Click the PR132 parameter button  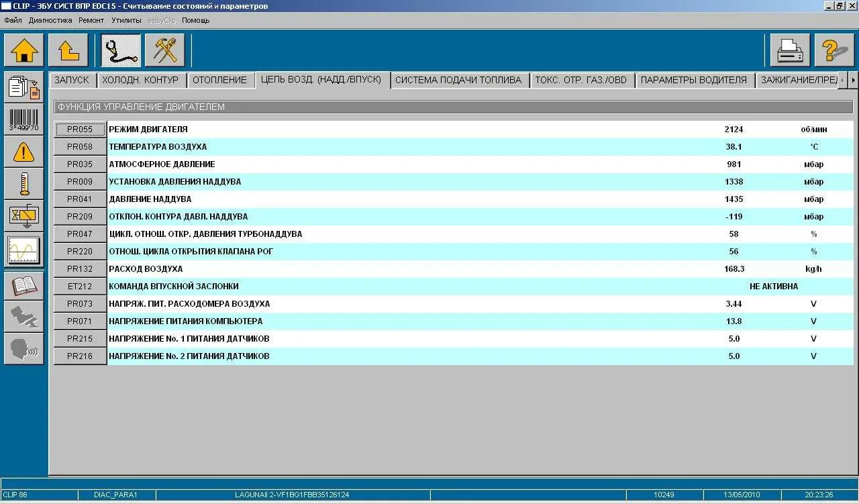click(x=80, y=269)
